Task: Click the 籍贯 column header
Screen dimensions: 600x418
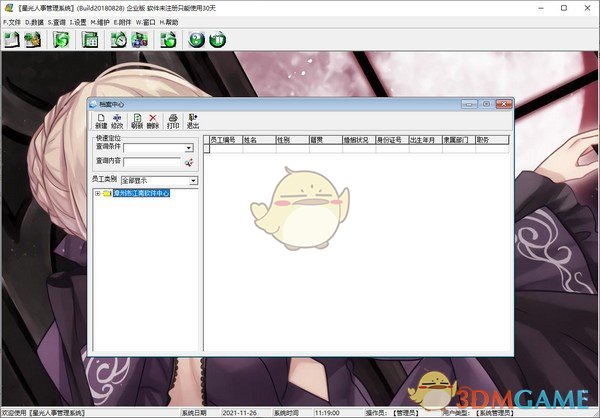Action: tap(326, 140)
